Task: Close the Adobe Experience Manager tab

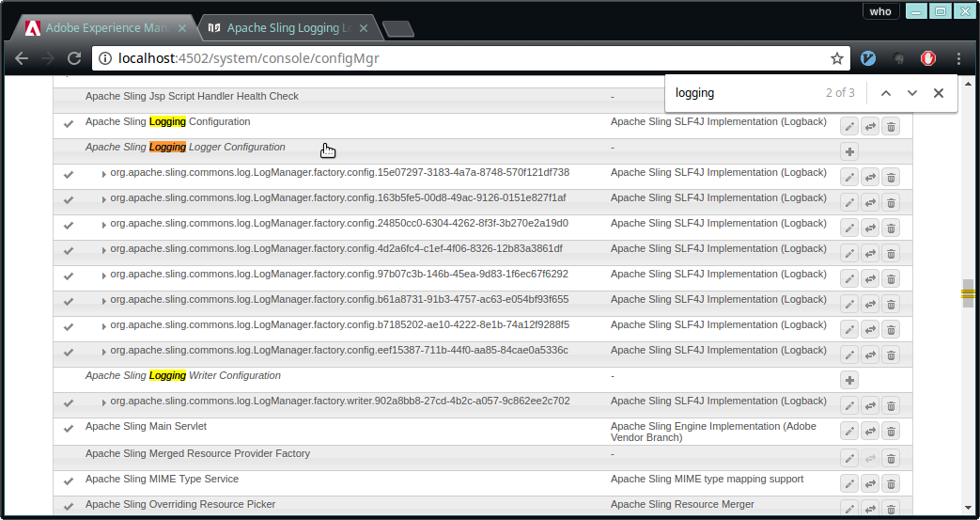Action: point(182,28)
